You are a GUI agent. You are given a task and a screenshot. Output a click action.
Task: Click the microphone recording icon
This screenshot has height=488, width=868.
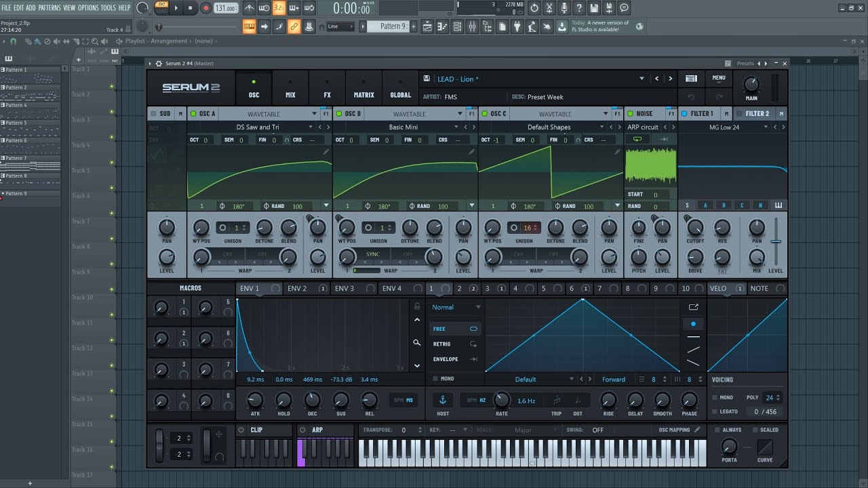coord(564,8)
